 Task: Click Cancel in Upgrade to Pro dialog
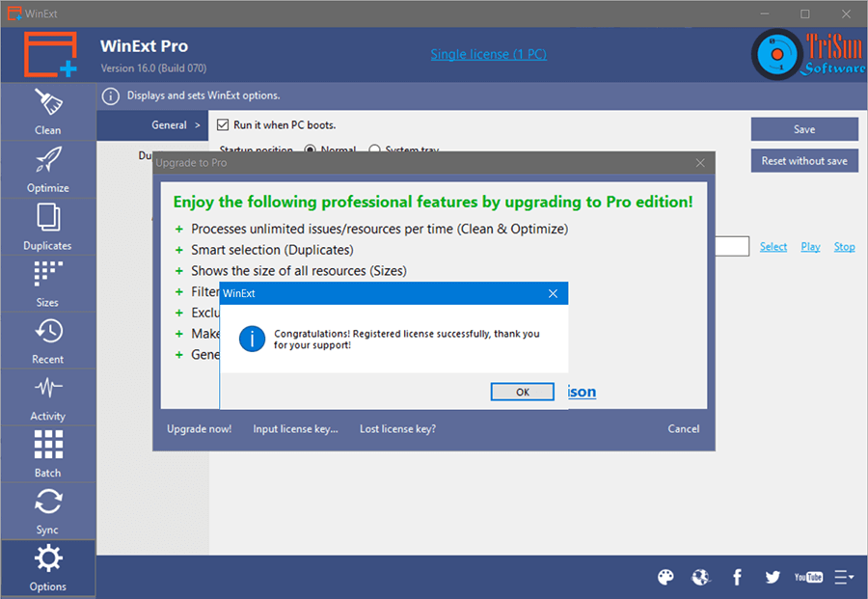tap(683, 429)
